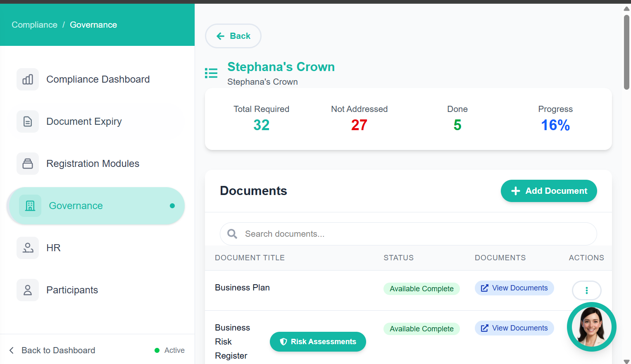Click the Registration Modules briefcase icon

(x=27, y=164)
